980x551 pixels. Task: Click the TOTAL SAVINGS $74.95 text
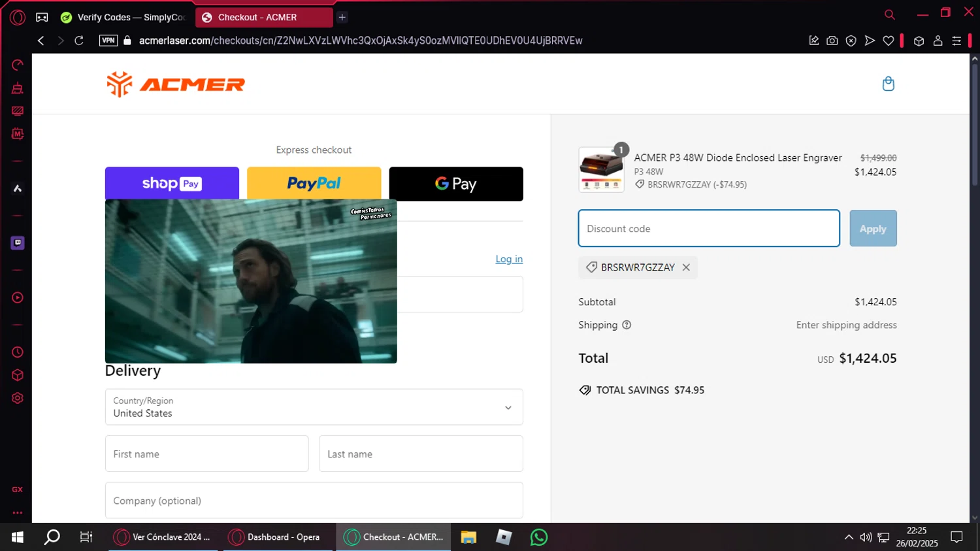(x=650, y=390)
